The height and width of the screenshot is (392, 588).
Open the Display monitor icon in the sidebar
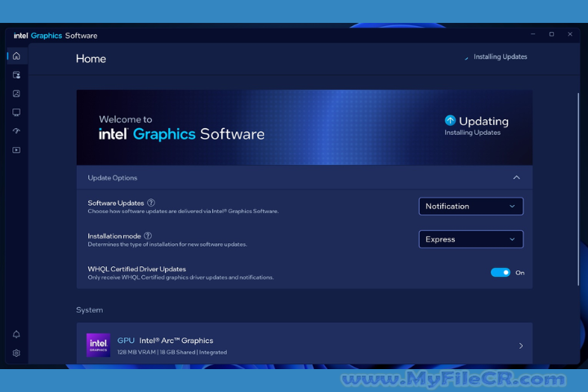(x=16, y=112)
